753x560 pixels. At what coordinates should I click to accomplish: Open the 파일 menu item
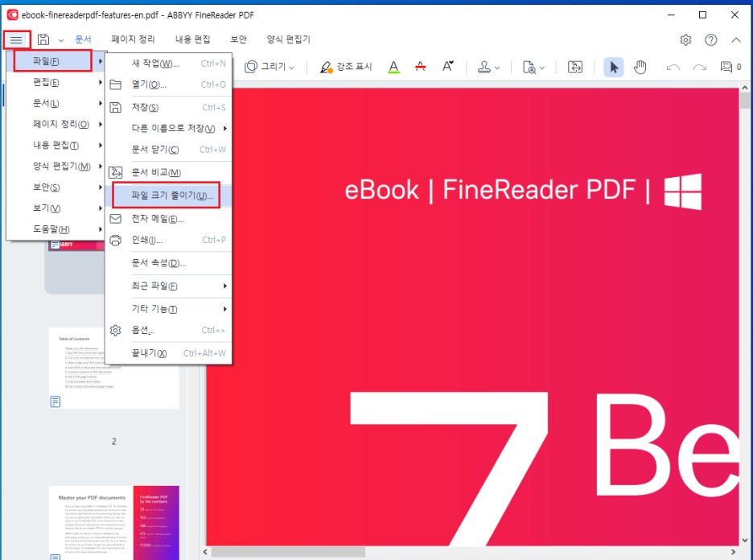pos(53,61)
